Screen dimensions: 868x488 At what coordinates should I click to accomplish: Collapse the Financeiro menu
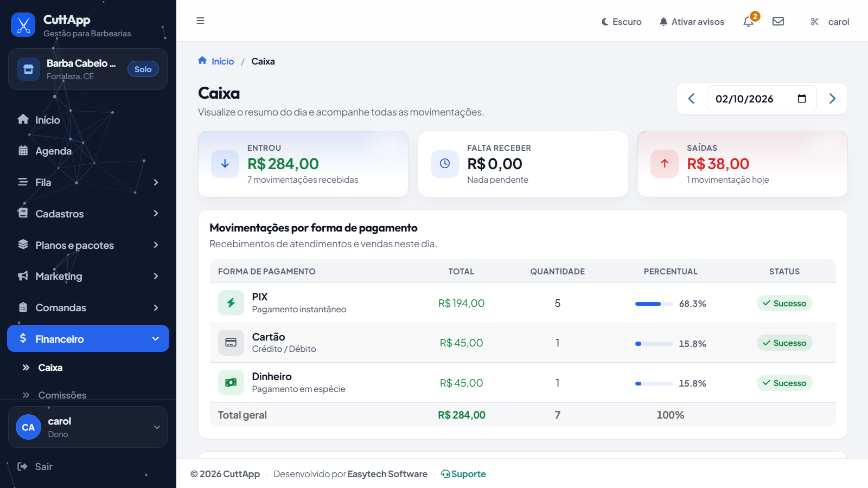pos(88,338)
